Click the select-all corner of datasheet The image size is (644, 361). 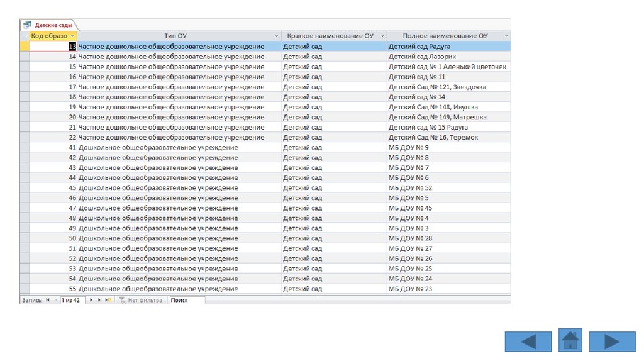25,36
